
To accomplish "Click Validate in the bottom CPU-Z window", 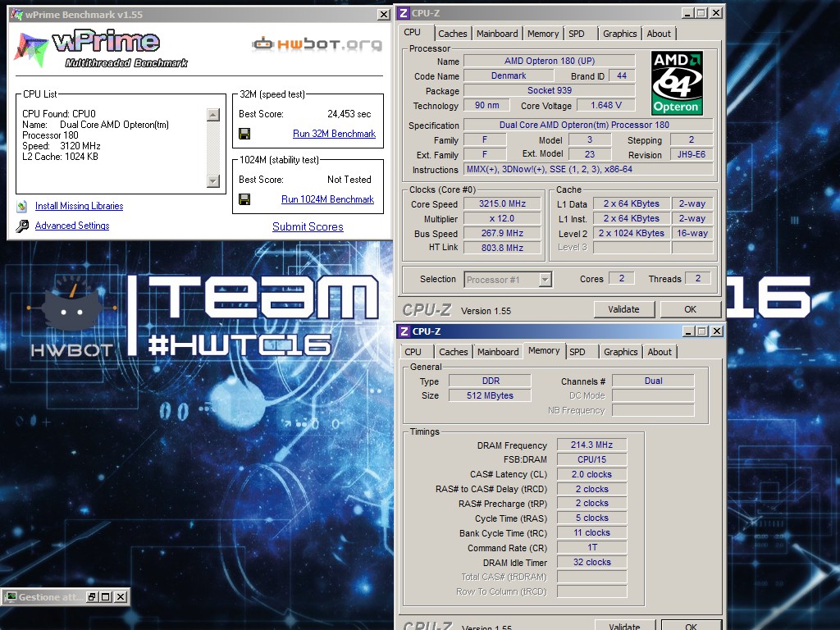I will (x=624, y=626).
